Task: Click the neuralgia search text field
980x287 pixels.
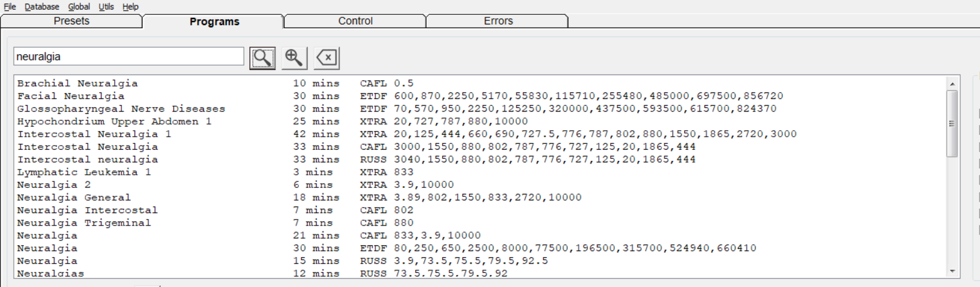Action: tap(128, 57)
